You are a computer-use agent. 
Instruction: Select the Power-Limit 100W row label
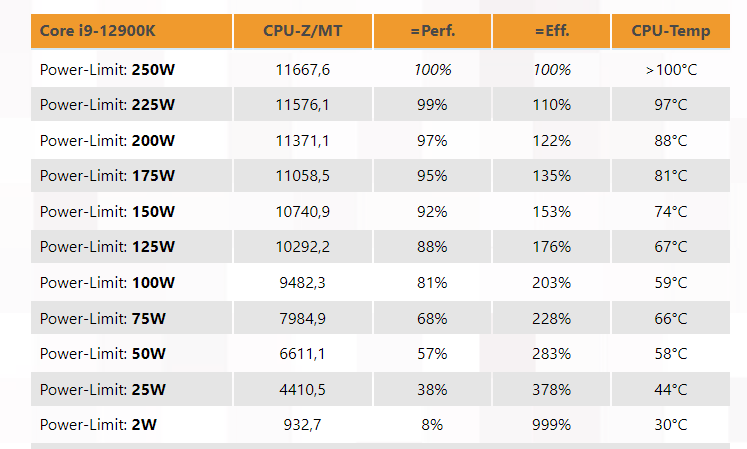tap(107, 283)
